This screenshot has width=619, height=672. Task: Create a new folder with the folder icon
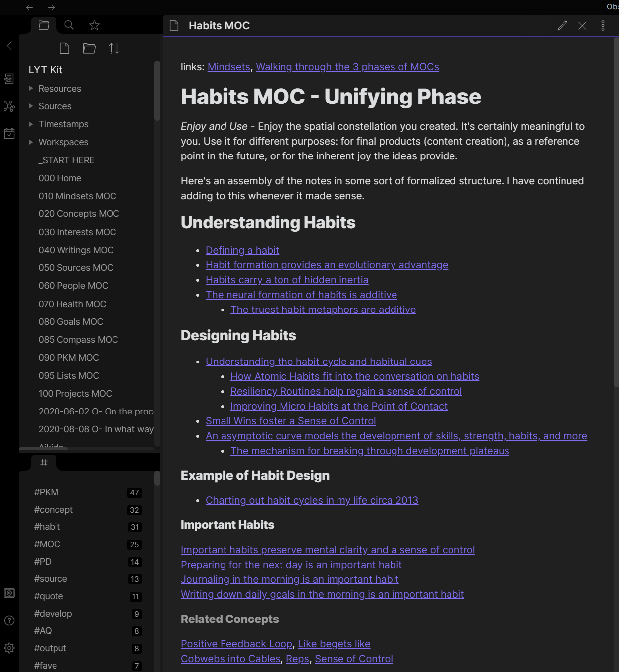(89, 48)
